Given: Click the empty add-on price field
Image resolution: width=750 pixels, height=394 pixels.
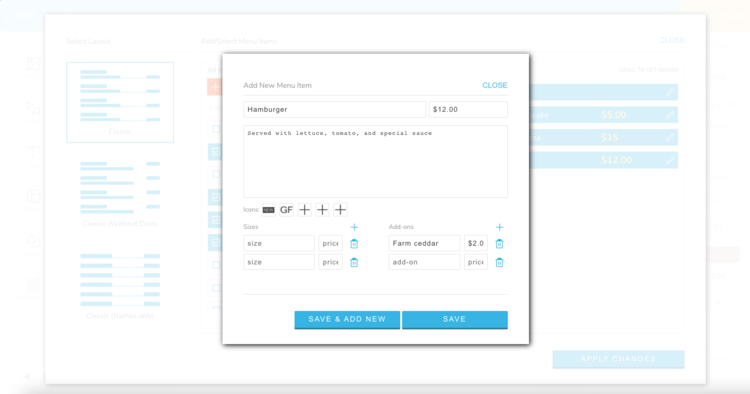Looking at the screenshot, I should pos(476,262).
